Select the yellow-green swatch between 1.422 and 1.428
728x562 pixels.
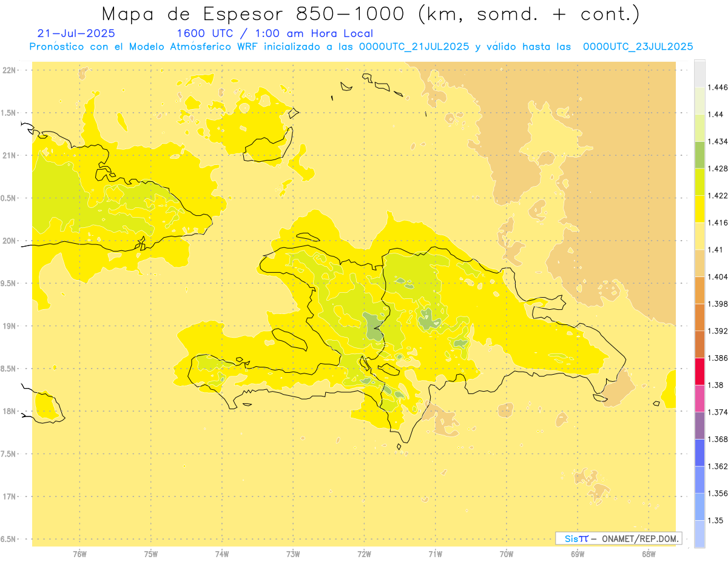(x=699, y=182)
